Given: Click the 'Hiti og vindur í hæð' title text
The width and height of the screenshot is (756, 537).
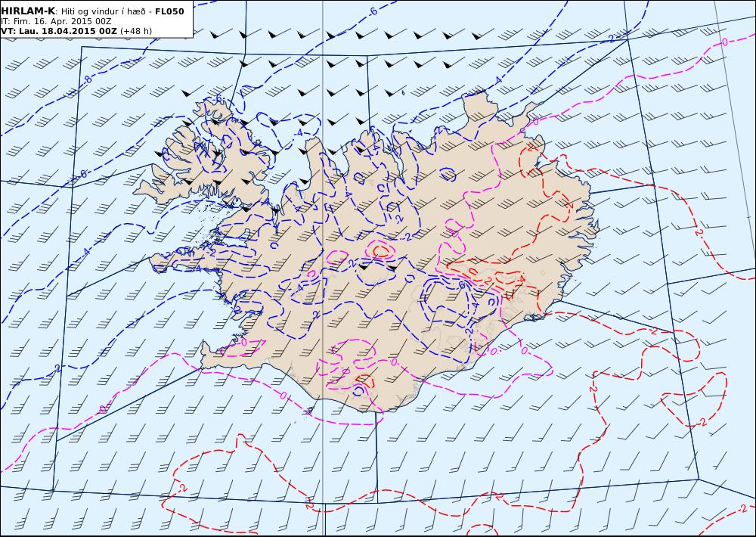Looking at the screenshot, I should pos(104,11).
